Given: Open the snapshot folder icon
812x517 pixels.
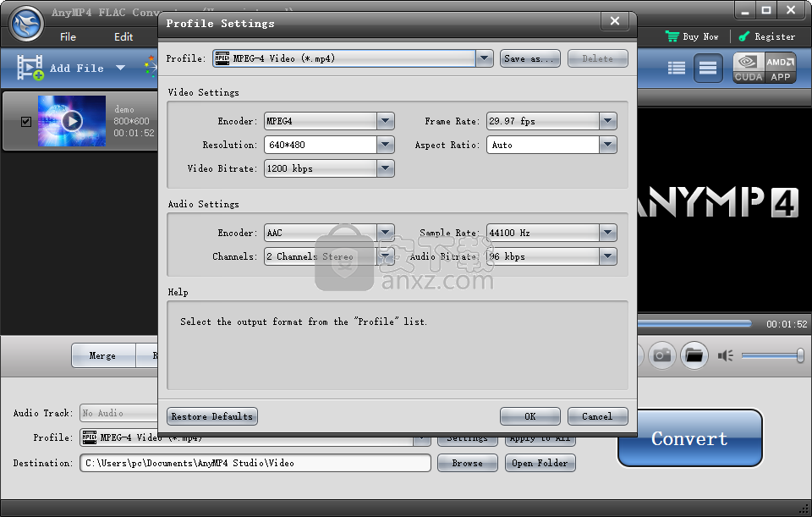Looking at the screenshot, I should pos(694,355).
